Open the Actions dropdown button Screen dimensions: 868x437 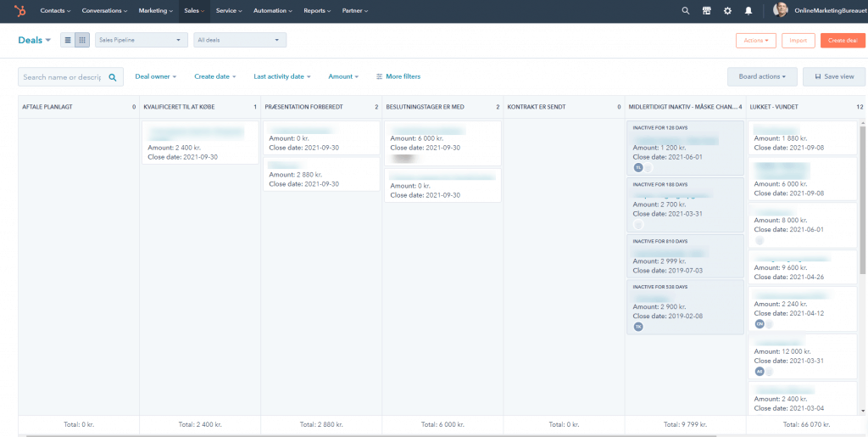tap(755, 41)
